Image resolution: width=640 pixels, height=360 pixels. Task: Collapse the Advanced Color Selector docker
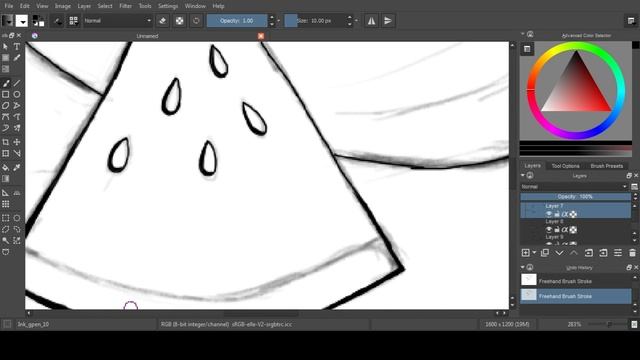coord(523,34)
